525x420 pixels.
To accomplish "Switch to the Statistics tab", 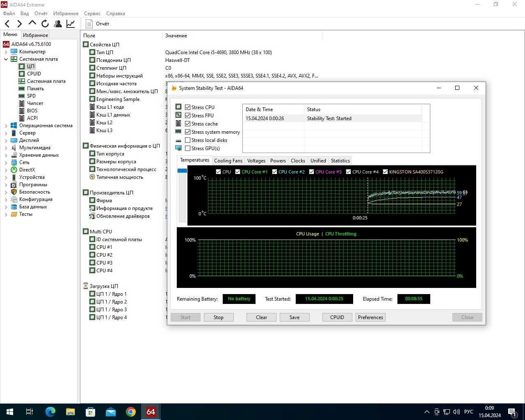I will tap(340, 161).
